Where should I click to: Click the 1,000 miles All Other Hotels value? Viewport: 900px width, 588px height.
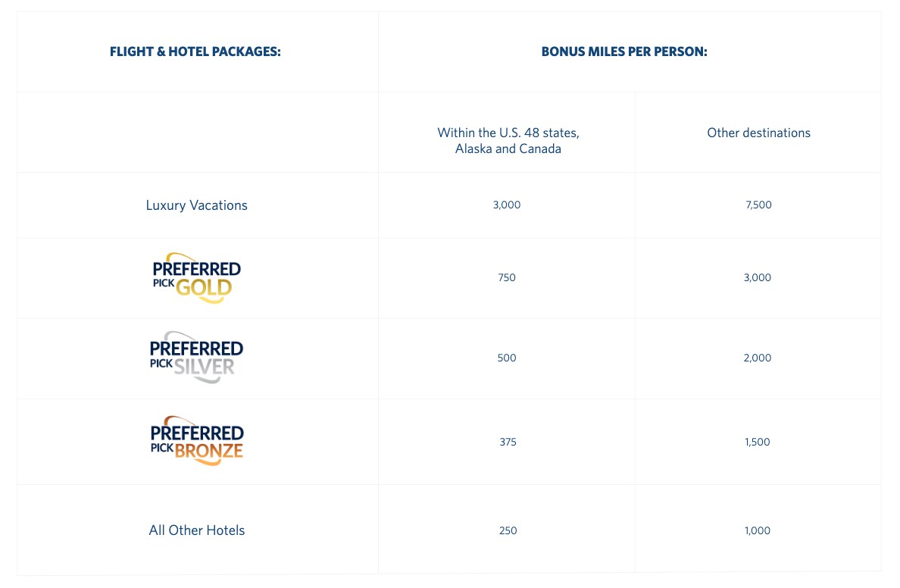(758, 530)
